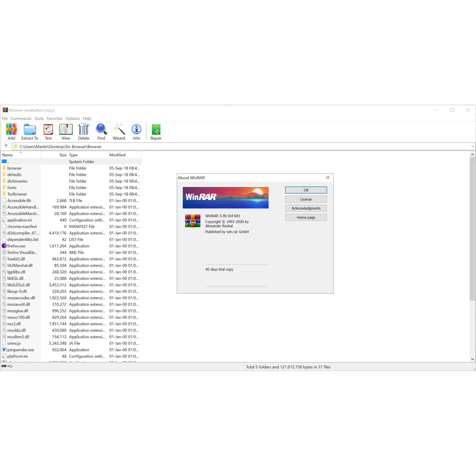This screenshot has width=476, height=476.
Task: Open the Favorites menu
Action: [x=54, y=119]
